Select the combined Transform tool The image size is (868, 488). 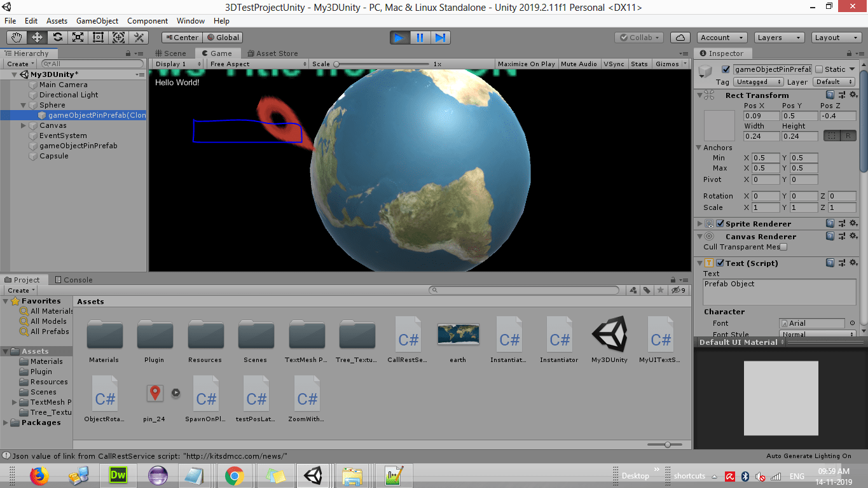point(118,38)
